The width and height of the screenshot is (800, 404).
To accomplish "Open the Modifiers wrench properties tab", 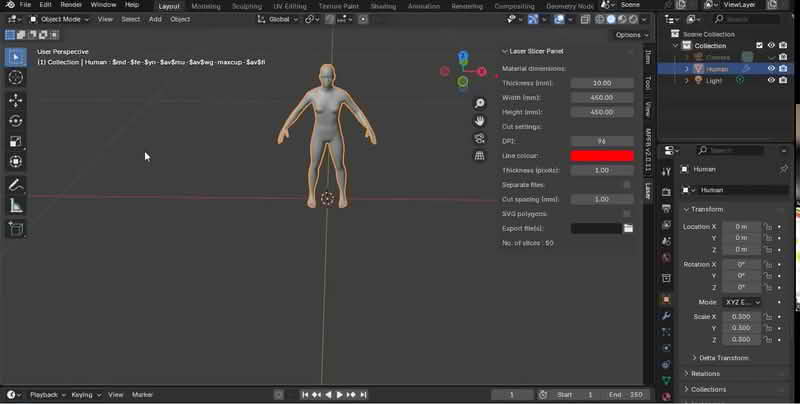I will click(x=666, y=317).
